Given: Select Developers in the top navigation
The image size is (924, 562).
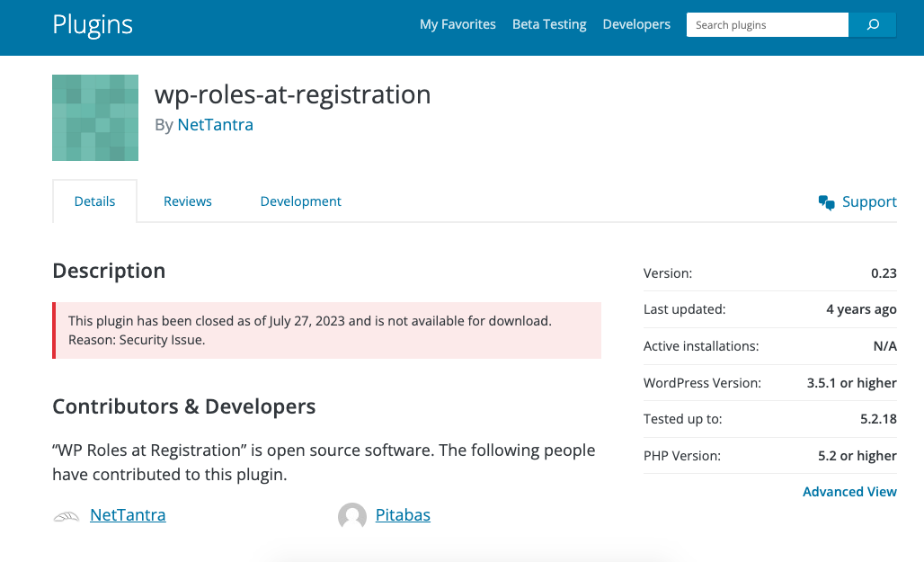Looking at the screenshot, I should [x=636, y=24].
